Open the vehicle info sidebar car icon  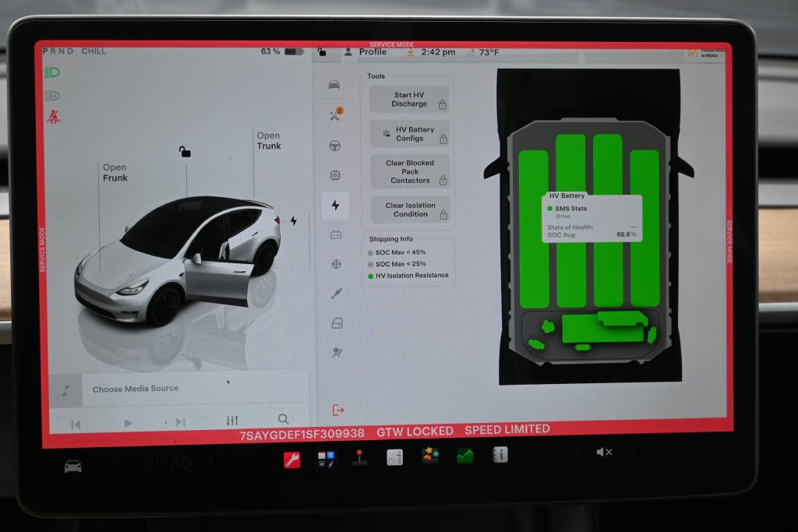click(334, 84)
